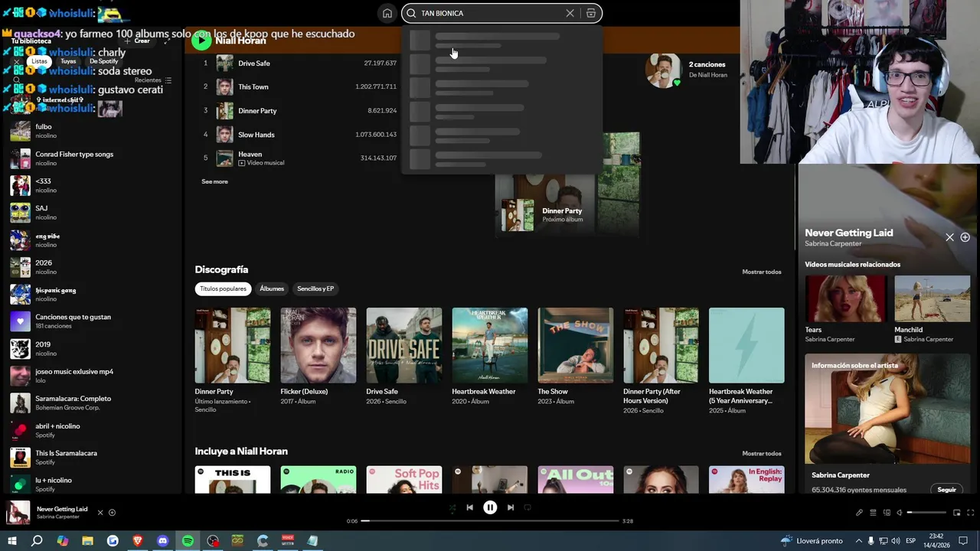This screenshot has height=551, width=980.
Task: Adjust the volume slider
Action: point(926,513)
